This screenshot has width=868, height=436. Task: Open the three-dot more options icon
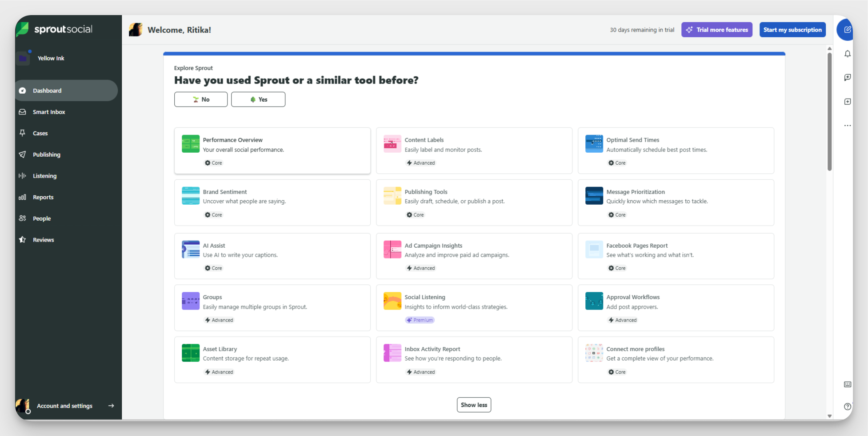[x=848, y=126]
